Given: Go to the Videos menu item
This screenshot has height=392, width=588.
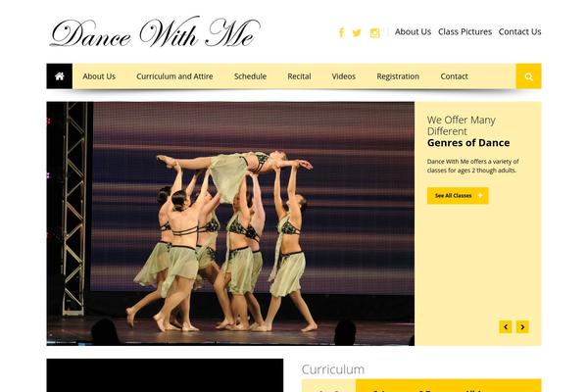Looking at the screenshot, I should point(344,76).
